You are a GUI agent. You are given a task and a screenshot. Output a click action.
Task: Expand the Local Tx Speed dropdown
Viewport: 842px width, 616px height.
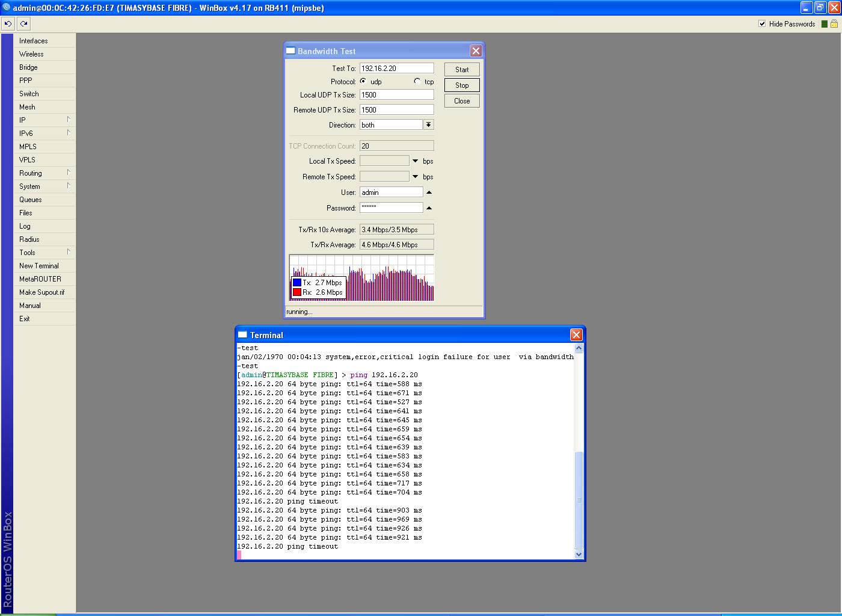414,161
